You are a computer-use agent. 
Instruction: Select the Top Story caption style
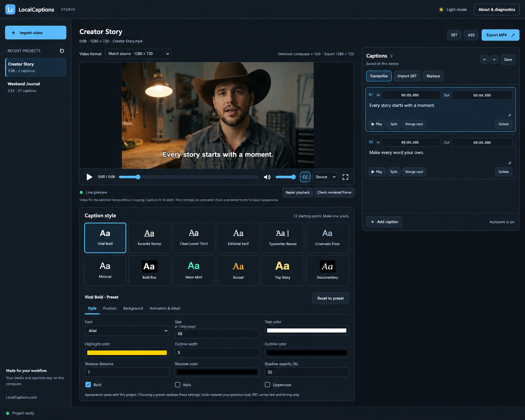[283, 271]
